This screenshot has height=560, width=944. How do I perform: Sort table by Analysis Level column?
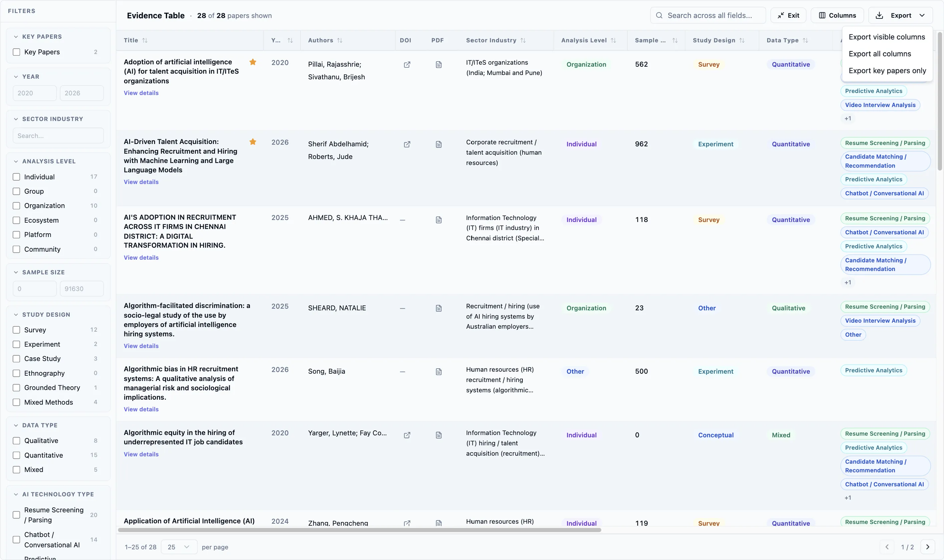[613, 40]
